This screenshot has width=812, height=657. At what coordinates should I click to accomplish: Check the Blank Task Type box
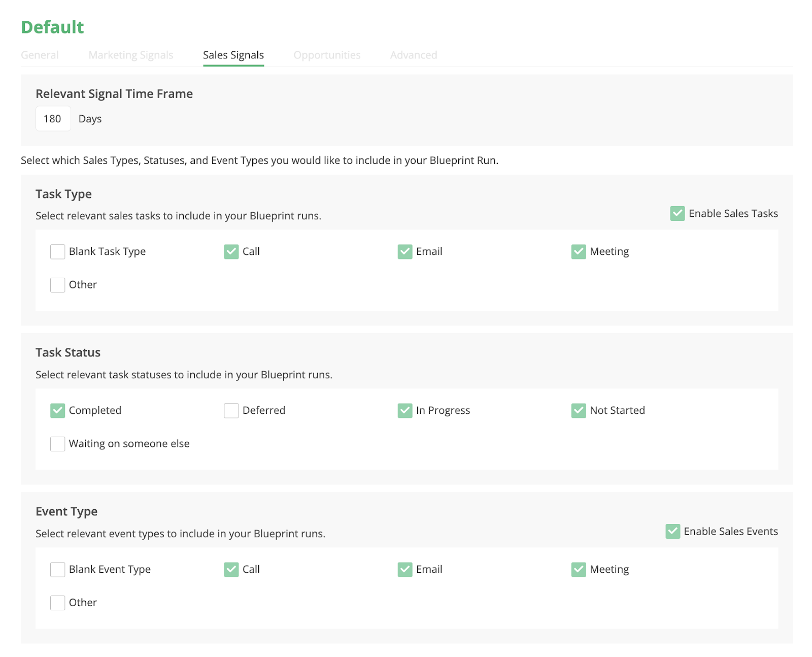[x=58, y=252]
